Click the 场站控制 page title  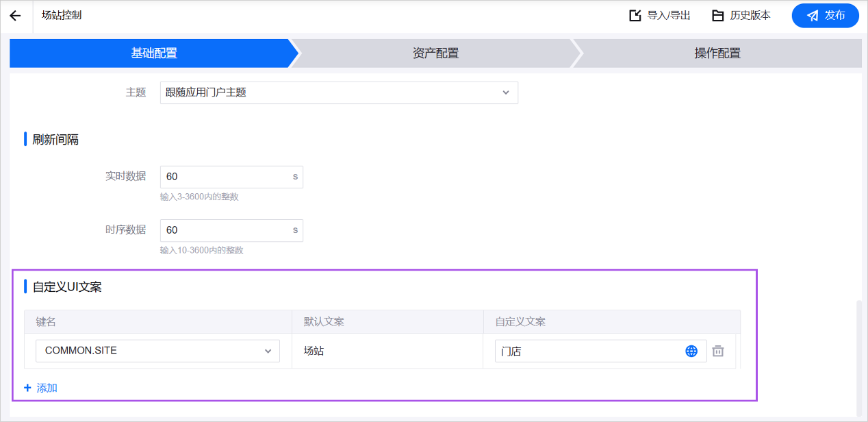tap(62, 15)
